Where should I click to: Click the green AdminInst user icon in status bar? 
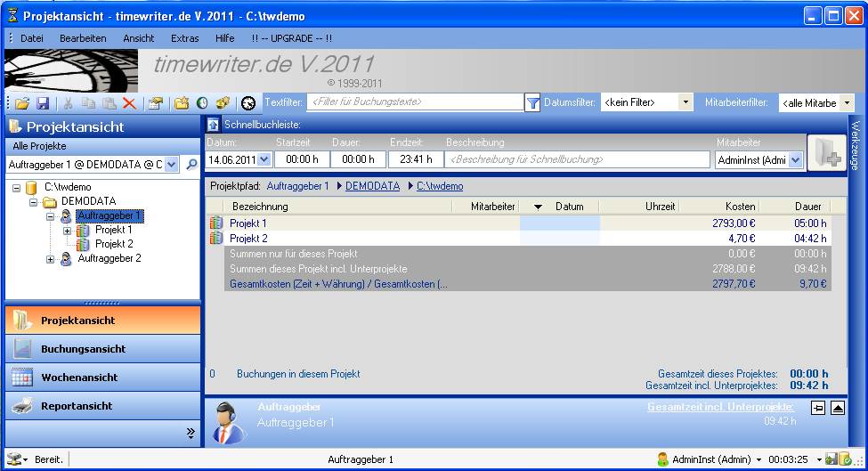click(662, 459)
